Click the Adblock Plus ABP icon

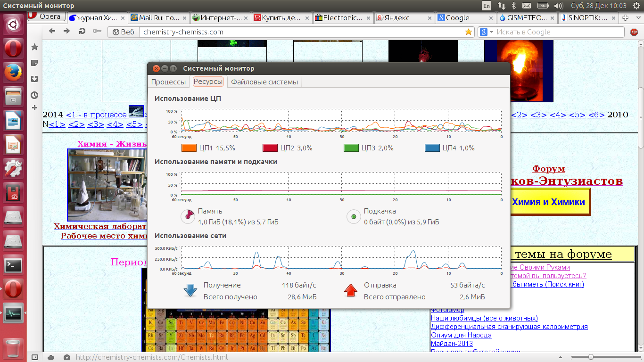pyautogui.click(x=634, y=32)
